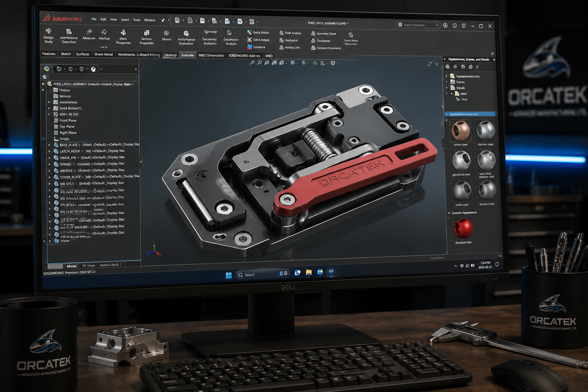Switch to MBD Dimensions tab

tap(211, 56)
